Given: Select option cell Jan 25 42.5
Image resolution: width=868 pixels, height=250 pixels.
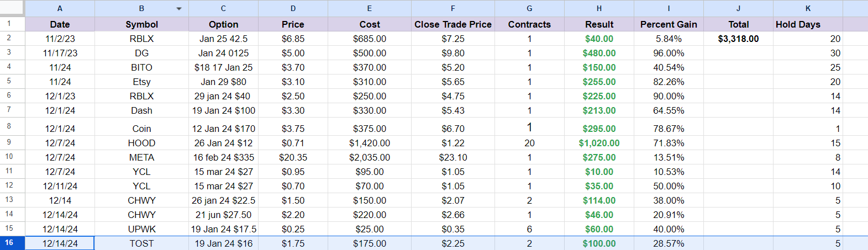Looking at the screenshot, I should pyautogui.click(x=223, y=39).
